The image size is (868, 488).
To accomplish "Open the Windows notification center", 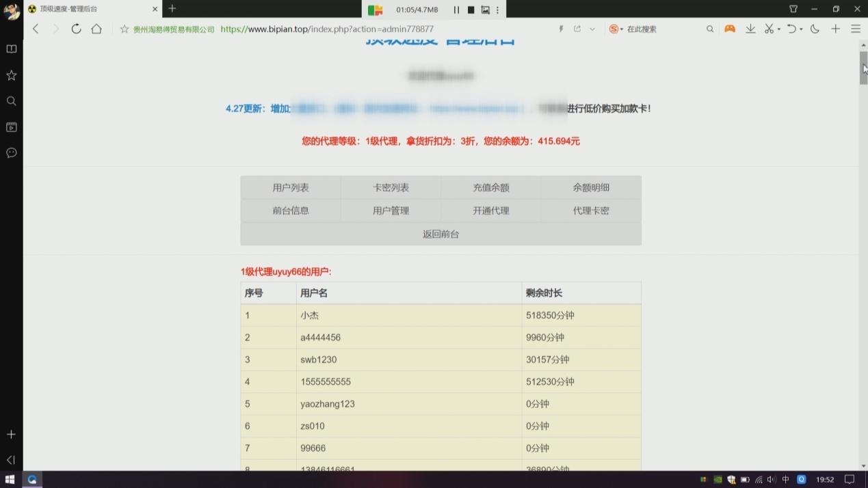I will coord(850,480).
